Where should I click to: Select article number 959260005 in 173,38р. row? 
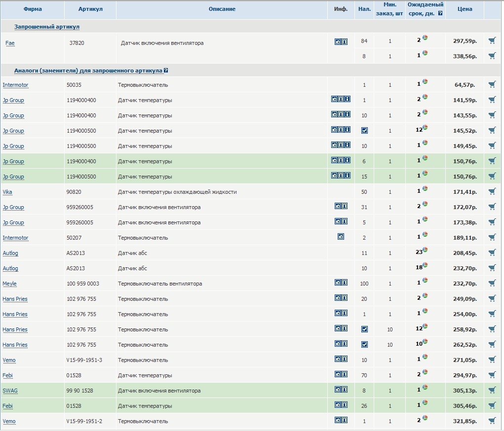pos(79,222)
